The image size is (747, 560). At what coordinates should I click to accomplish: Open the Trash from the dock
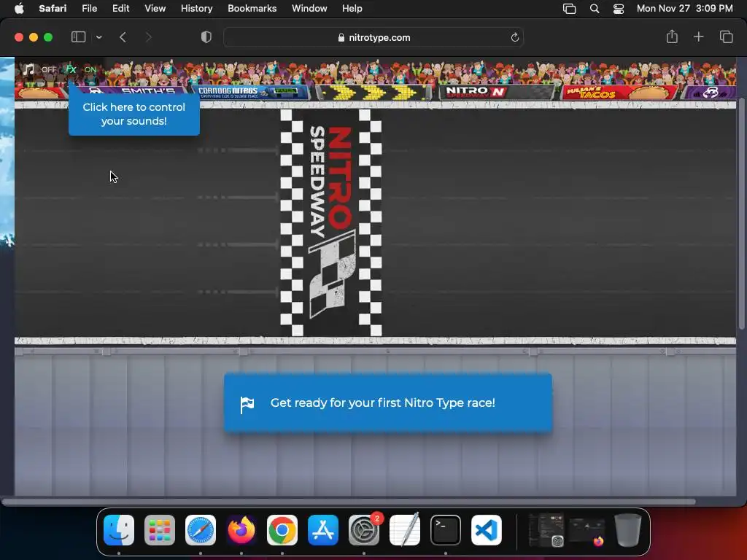pos(628,530)
